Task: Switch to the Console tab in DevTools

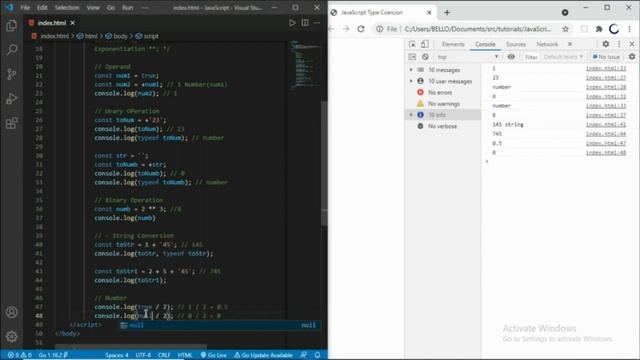Action: [x=485, y=44]
